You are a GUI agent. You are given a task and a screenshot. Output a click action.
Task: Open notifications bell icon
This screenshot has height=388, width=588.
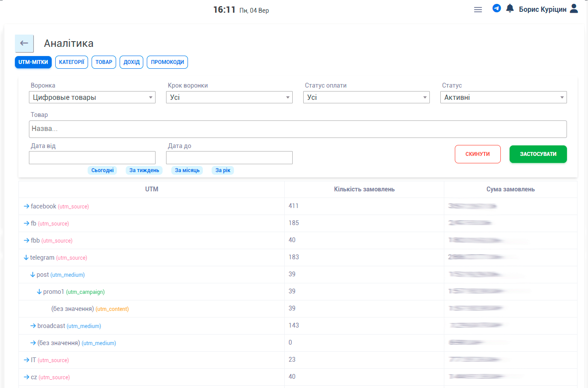(510, 8)
